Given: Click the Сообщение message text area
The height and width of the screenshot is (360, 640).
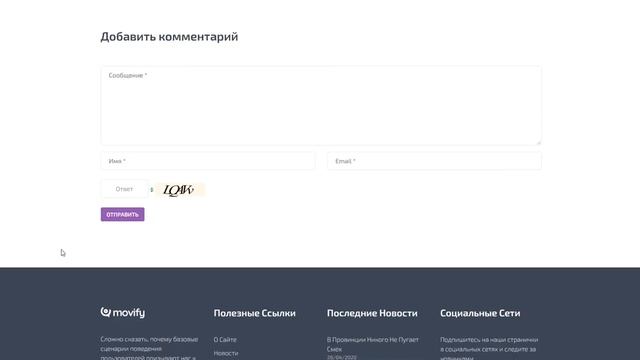Looking at the screenshot, I should point(321,106).
